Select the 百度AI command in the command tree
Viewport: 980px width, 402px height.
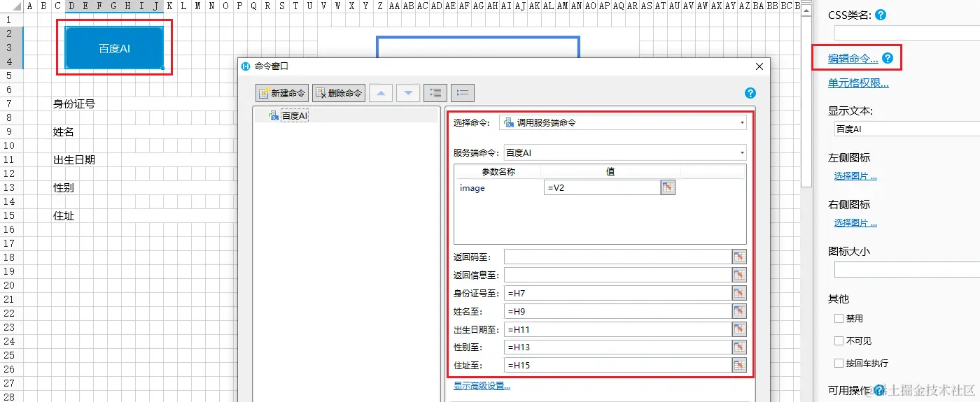[295, 115]
